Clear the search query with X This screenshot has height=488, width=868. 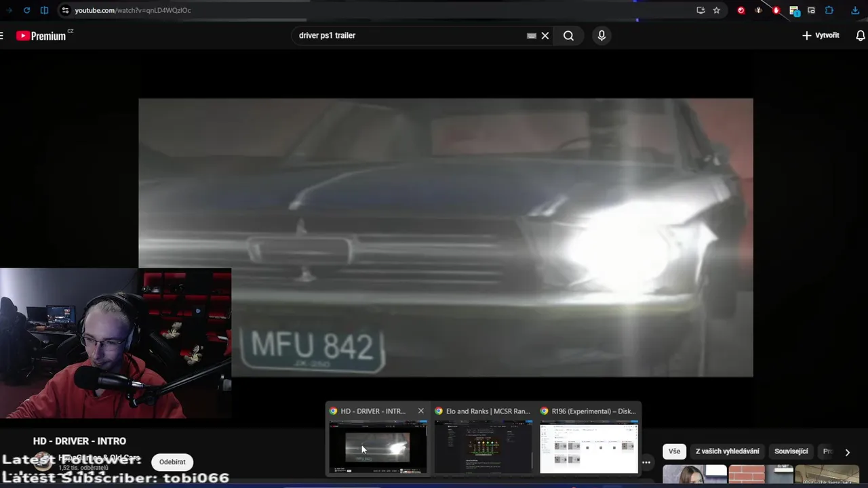pos(545,35)
